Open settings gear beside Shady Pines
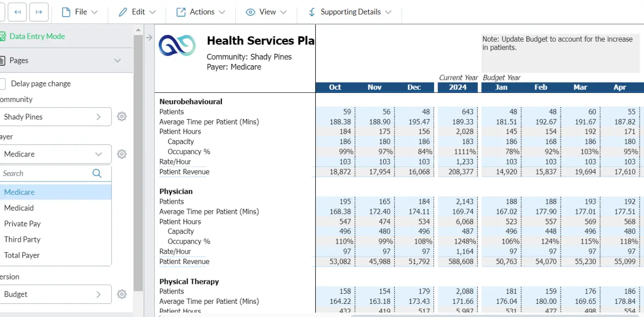644x317 pixels. pos(122,117)
